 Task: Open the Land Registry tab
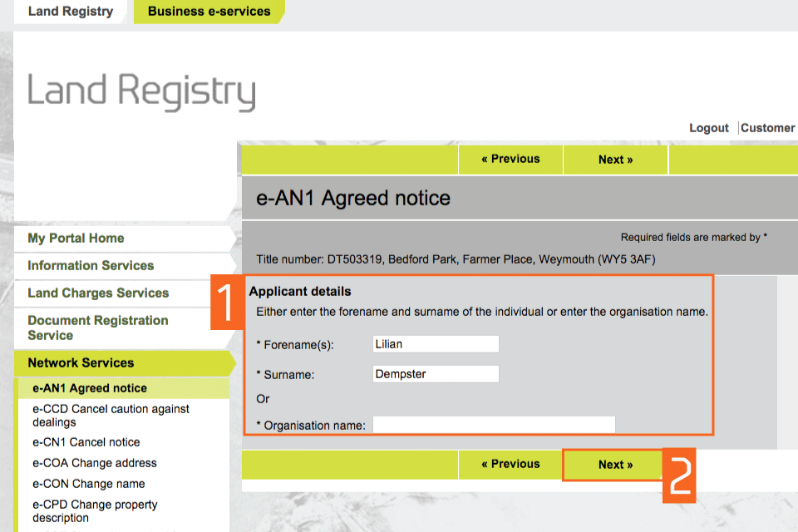(70, 12)
